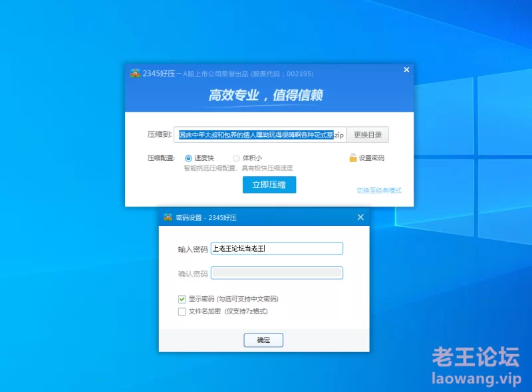Close the 密码设置 password dialog

click(360, 217)
